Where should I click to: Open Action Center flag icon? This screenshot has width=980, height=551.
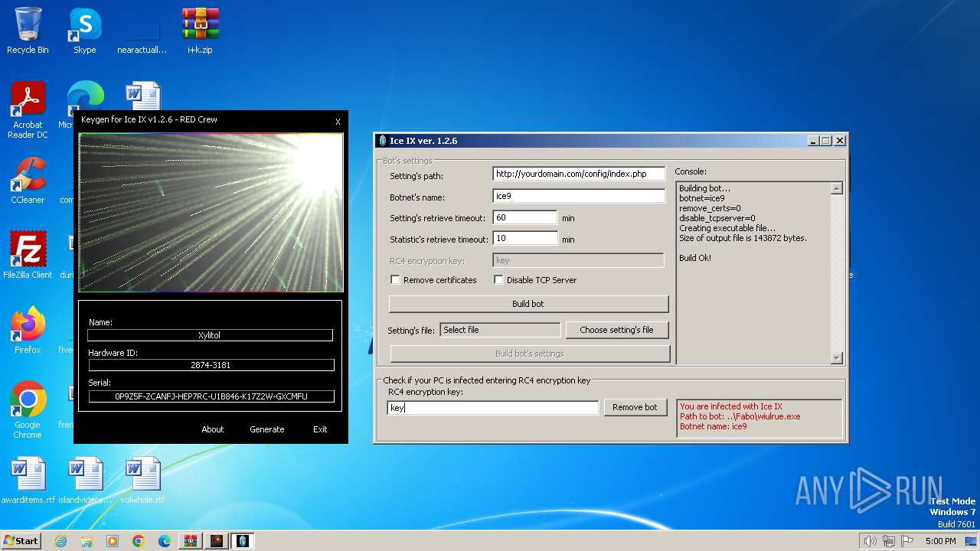click(907, 541)
